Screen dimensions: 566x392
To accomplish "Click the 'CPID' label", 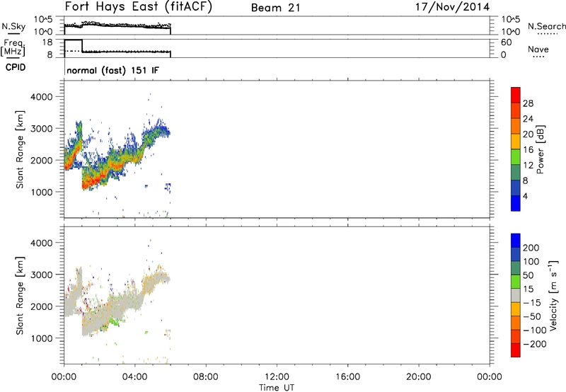I will coord(16,67).
